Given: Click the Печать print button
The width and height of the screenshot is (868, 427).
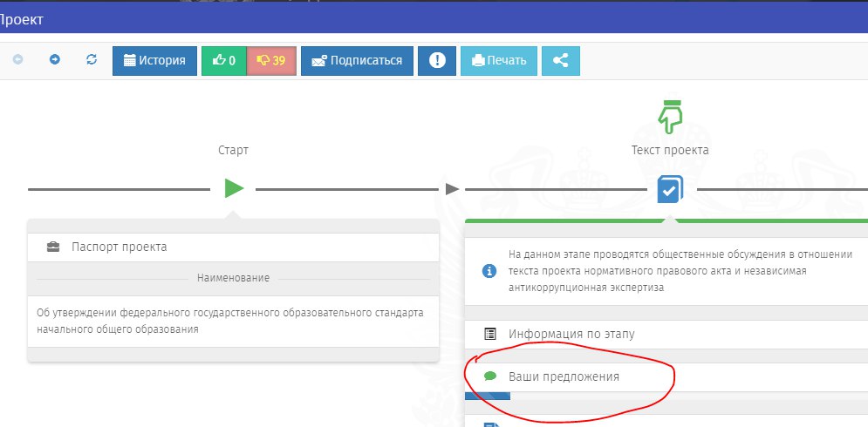Looking at the screenshot, I should tap(499, 61).
